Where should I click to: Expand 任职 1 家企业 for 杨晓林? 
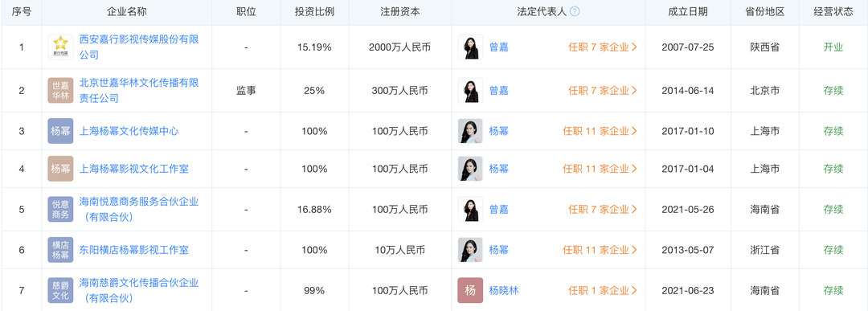pos(603,290)
